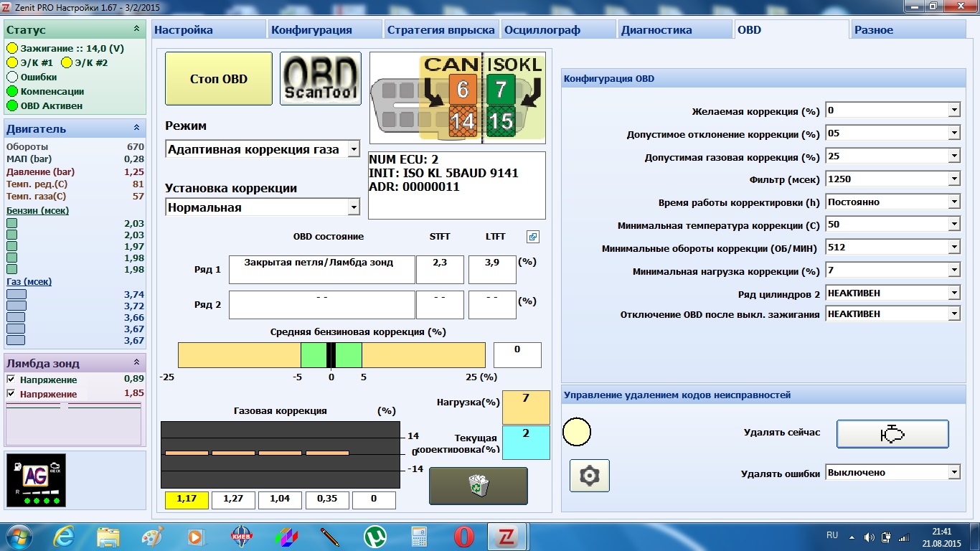Toggle the second Напряжение checkbox
Image resolution: width=980 pixels, height=551 pixels.
point(11,394)
